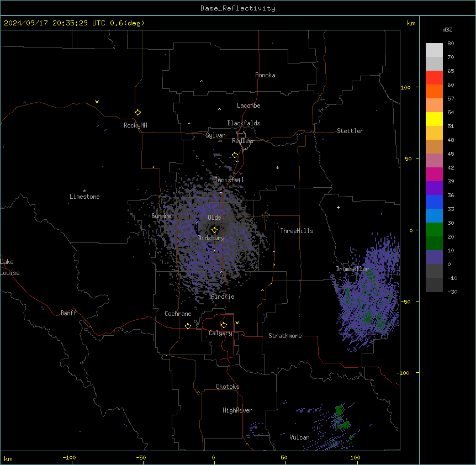Click the Stettler town label
This screenshot has width=476, height=465.
(350, 131)
